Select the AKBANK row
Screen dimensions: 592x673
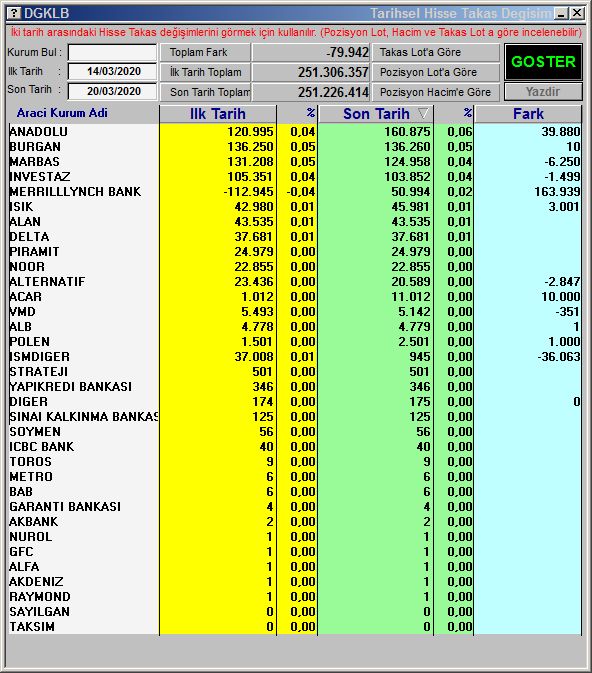(x=295, y=521)
